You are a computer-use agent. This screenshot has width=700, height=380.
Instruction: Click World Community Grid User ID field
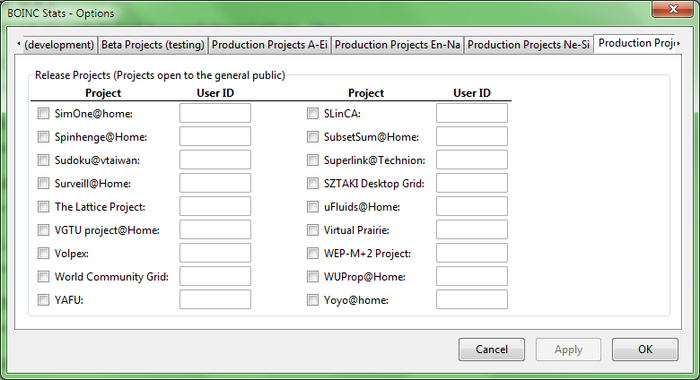click(215, 276)
